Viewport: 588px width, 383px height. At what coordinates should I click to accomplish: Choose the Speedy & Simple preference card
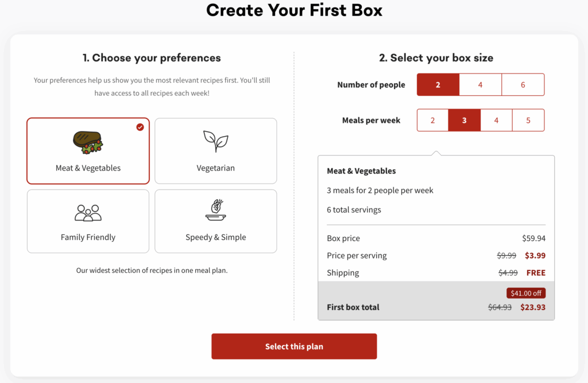tap(216, 221)
